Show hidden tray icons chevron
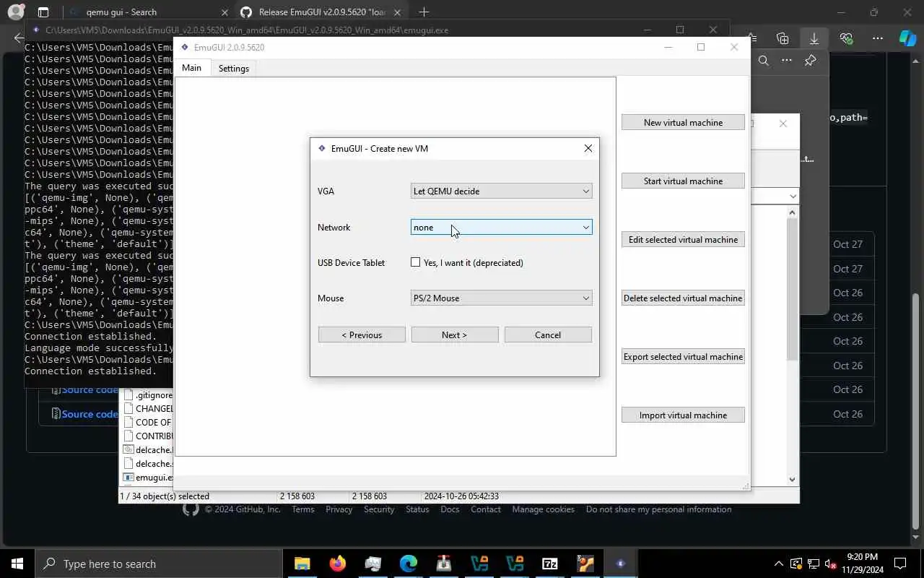The image size is (924, 578). coord(778,564)
